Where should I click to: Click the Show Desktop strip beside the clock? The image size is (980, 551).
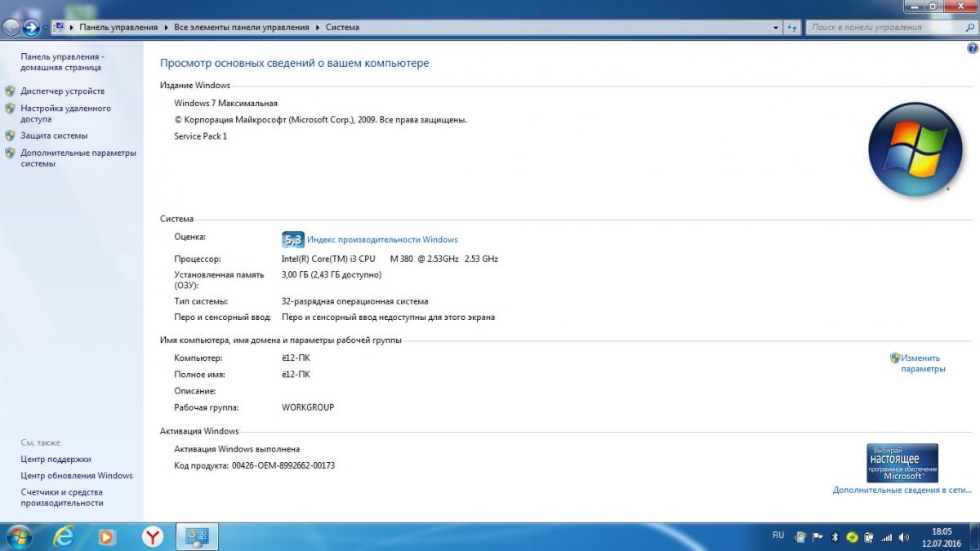pyautogui.click(x=974, y=537)
